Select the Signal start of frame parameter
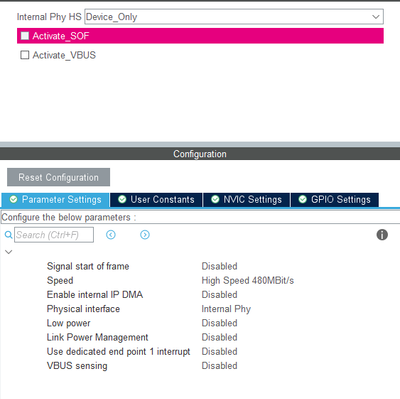Viewport: 400px width, 399px height. click(x=88, y=266)
